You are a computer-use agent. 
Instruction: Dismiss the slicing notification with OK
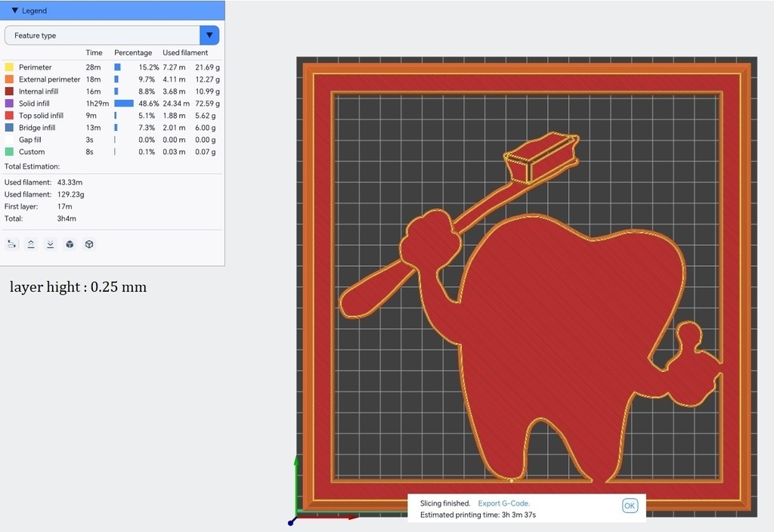(630, 506)
